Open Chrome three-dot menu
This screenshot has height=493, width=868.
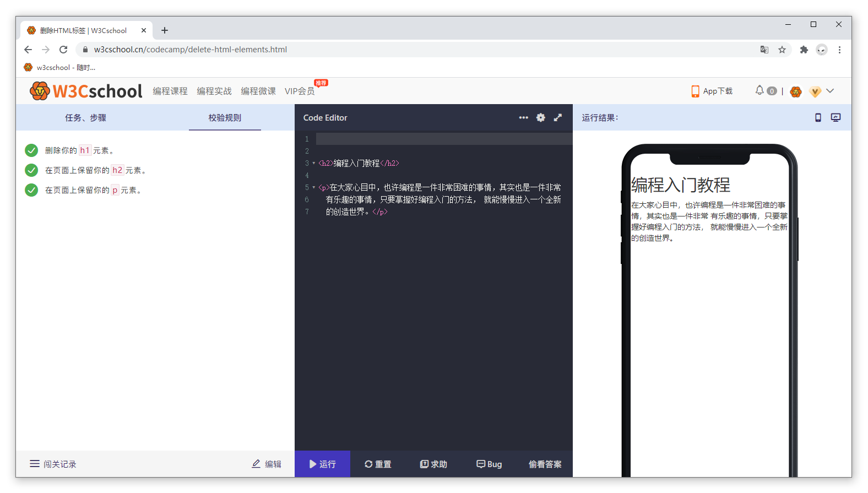tap(839, 50)
